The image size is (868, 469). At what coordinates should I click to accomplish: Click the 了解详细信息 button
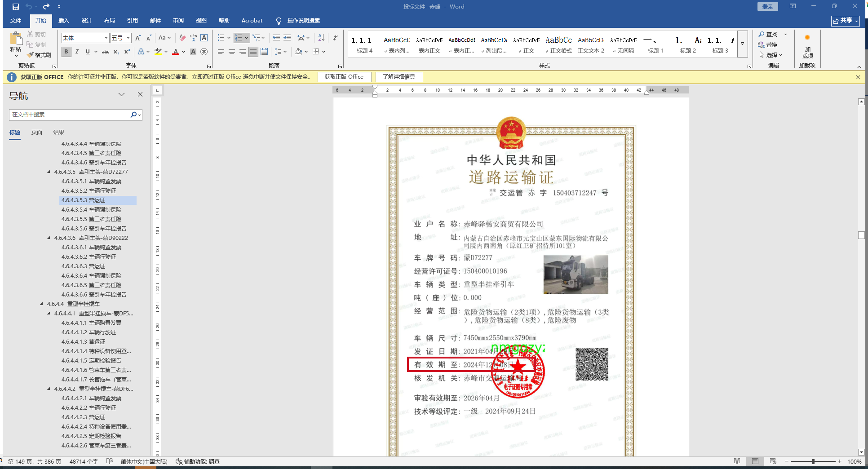point(399,77)
